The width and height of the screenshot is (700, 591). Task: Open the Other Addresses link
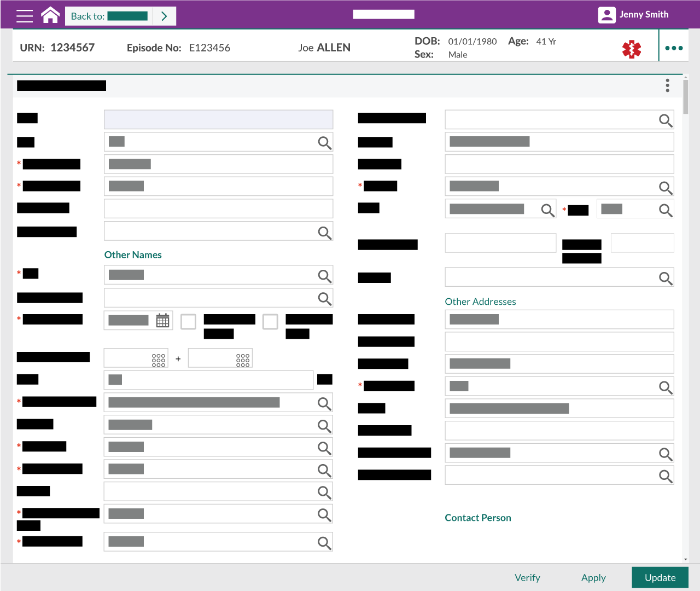pos(480,302)
